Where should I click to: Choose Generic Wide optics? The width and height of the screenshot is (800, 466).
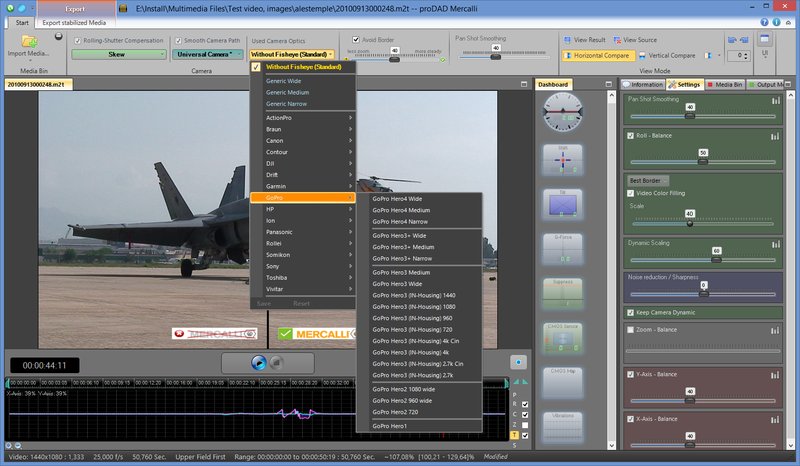[x=303, y=81]
